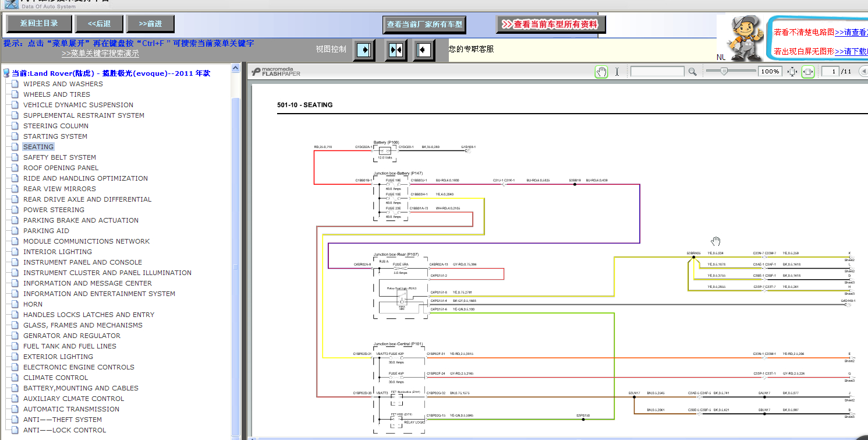The height and width of the screenshot is (440, 868).
Task: Select the current Land Rover Evoque root node
Action: [111, 73]
